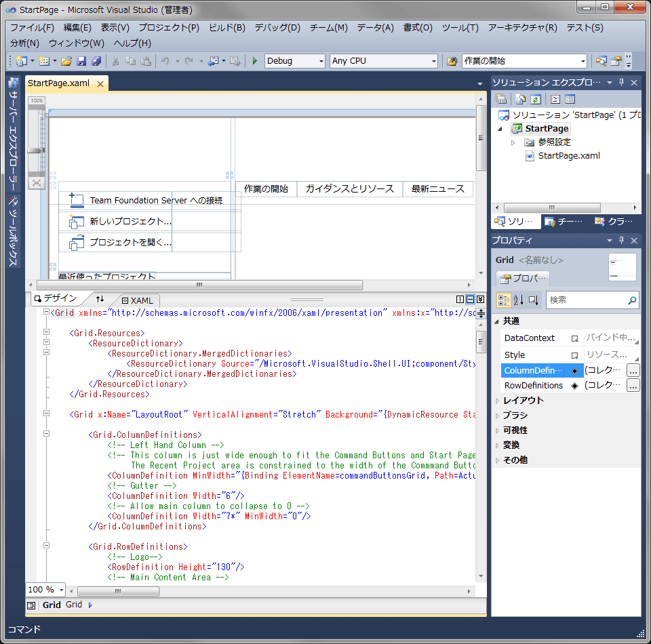Click the DataContext property marker square
Viewport: 651px width, 644px height.
[x=574, y=338]
